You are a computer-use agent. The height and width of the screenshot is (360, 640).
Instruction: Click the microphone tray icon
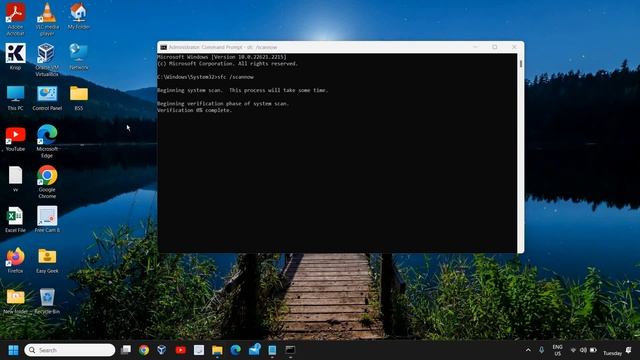coord(541,350)
